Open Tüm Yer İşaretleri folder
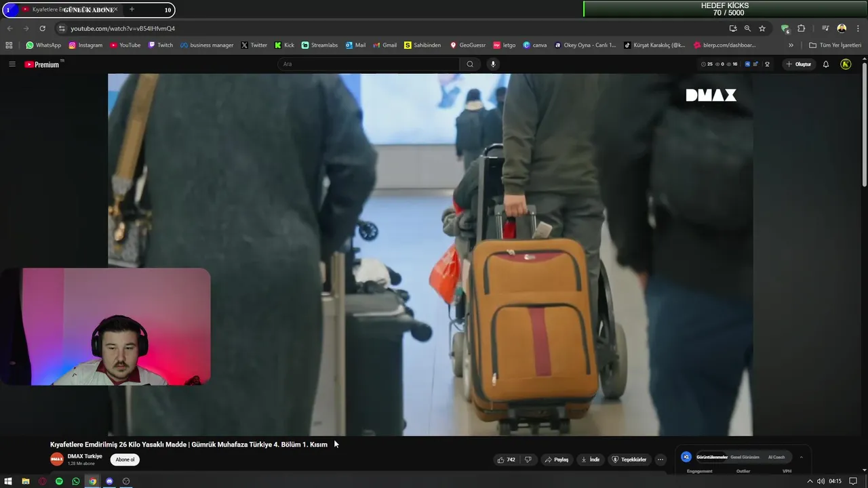Viewport: 868px width, 488px height. click(835, 45)
